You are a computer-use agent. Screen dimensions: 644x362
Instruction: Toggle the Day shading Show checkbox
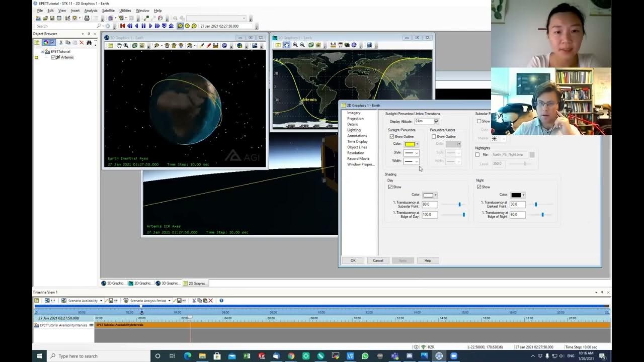click(x=390, y=187)
